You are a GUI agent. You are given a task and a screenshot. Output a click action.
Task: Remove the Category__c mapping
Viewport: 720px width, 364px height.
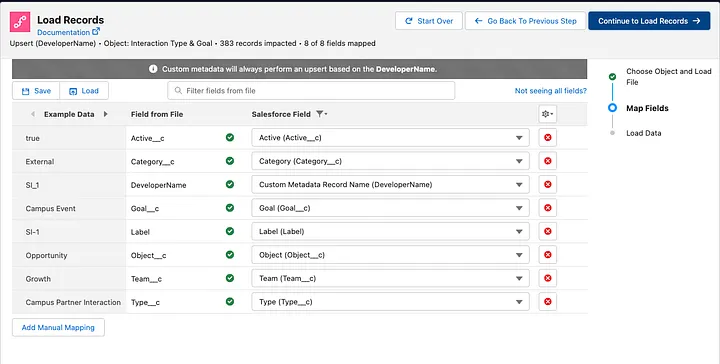[547, 161]
